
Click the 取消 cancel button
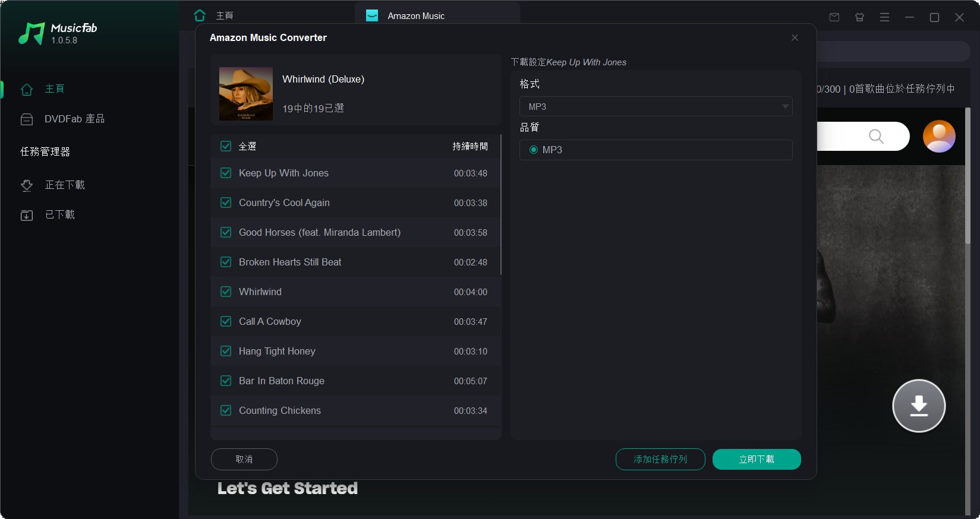pos(244,459)
